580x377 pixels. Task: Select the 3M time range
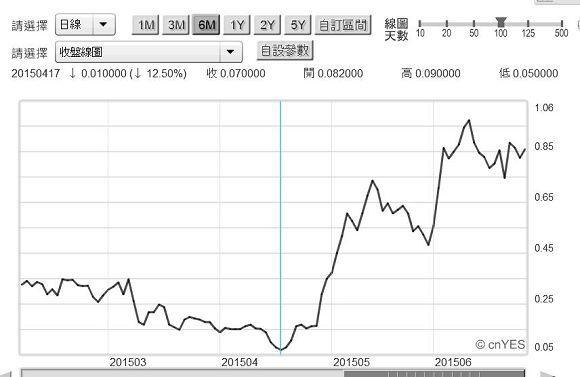(x=176, y=25)
